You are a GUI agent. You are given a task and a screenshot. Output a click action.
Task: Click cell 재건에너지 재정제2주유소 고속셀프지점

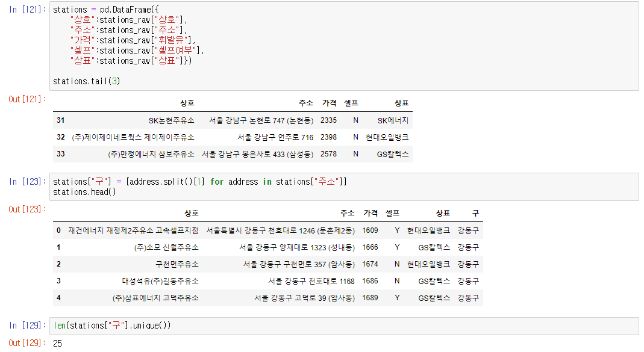134,230
